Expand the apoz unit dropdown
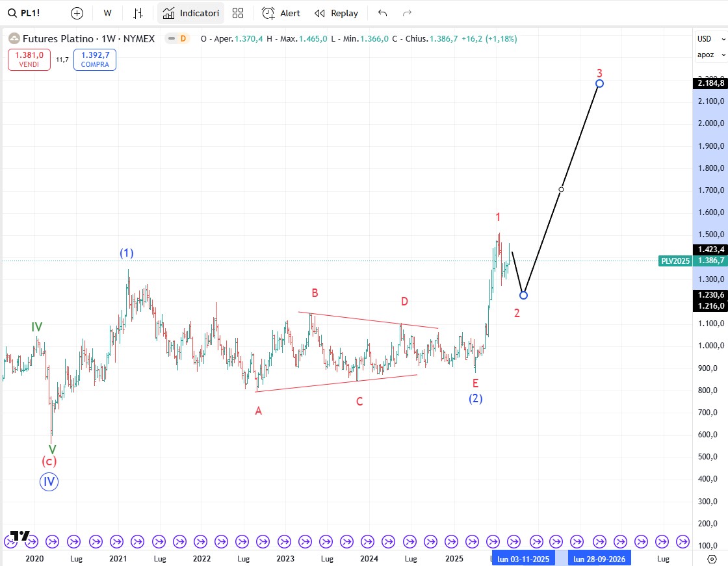 (710, 55)
